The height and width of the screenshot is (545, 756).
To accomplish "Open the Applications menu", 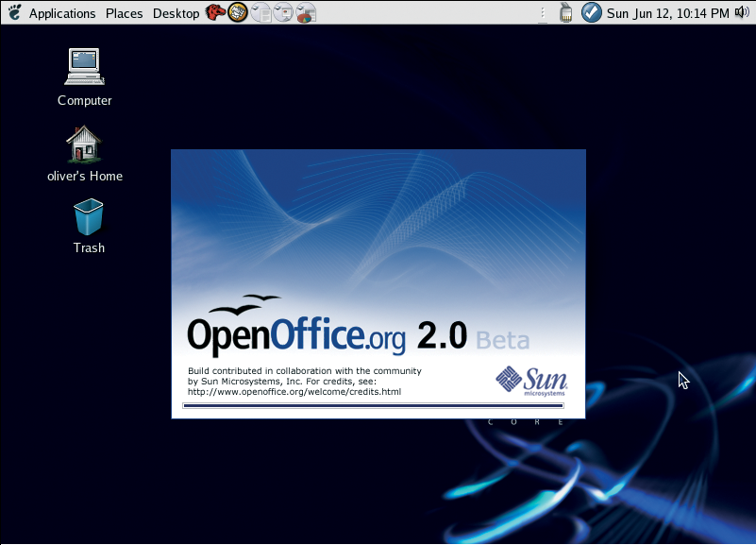I will click(x=62, y=13).
